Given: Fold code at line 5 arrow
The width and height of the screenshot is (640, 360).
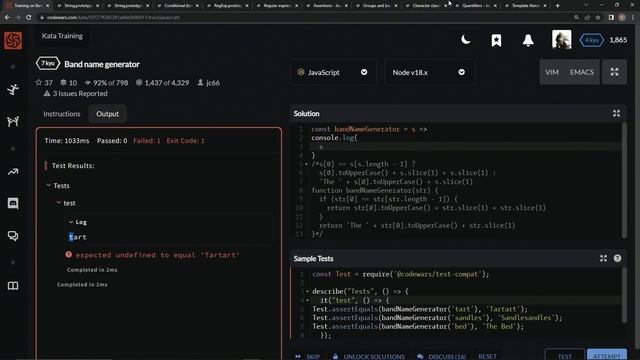Looking at the screenshot, I should click(307, 164).
